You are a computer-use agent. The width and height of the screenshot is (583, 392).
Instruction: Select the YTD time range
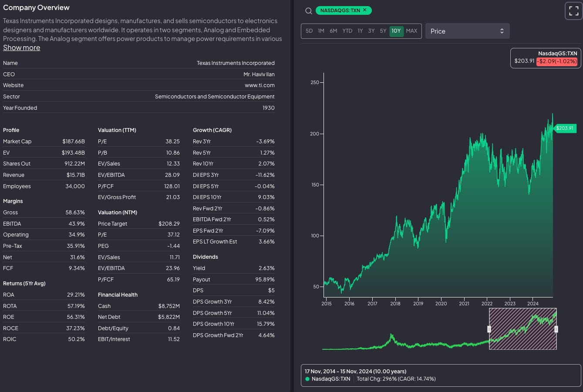[347, 31]
